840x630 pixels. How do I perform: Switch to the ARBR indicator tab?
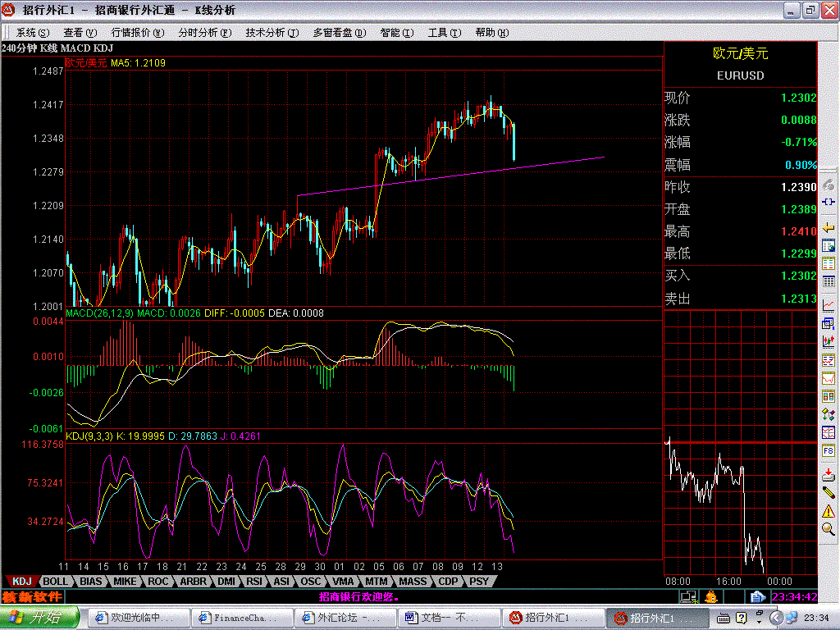tap(193, 582)
